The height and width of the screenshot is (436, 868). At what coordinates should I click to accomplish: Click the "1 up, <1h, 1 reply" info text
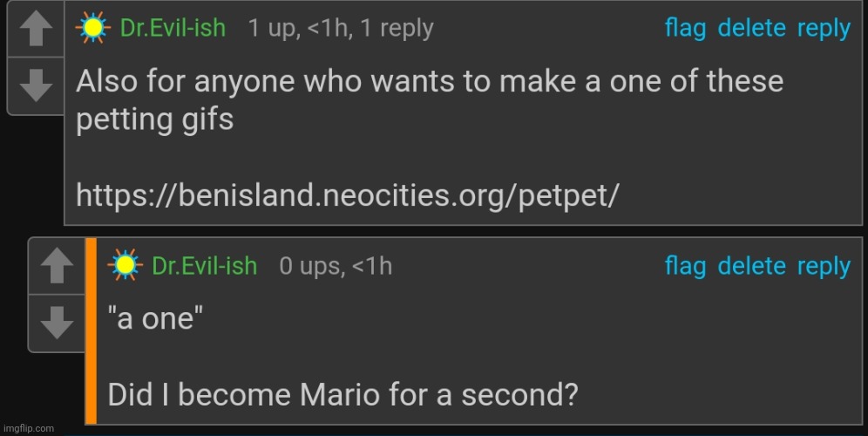tap(340, 29)
